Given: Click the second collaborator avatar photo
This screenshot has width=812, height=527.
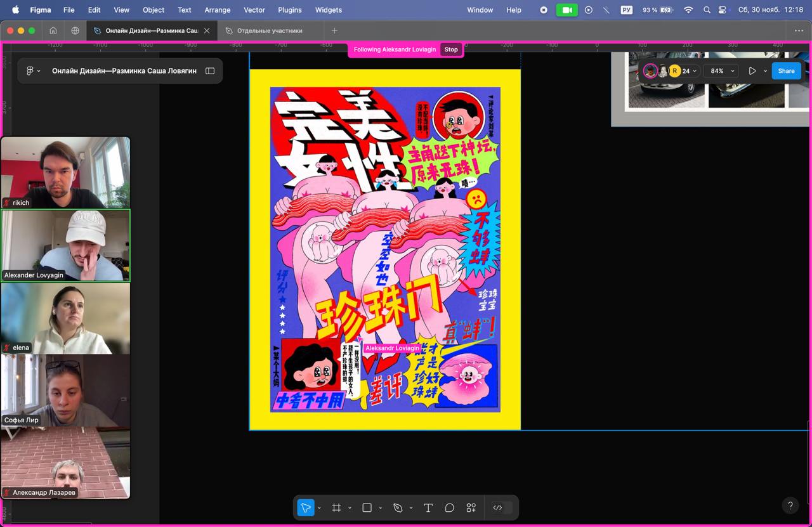Looking at the screenshot, I should [x=663, y=71].
